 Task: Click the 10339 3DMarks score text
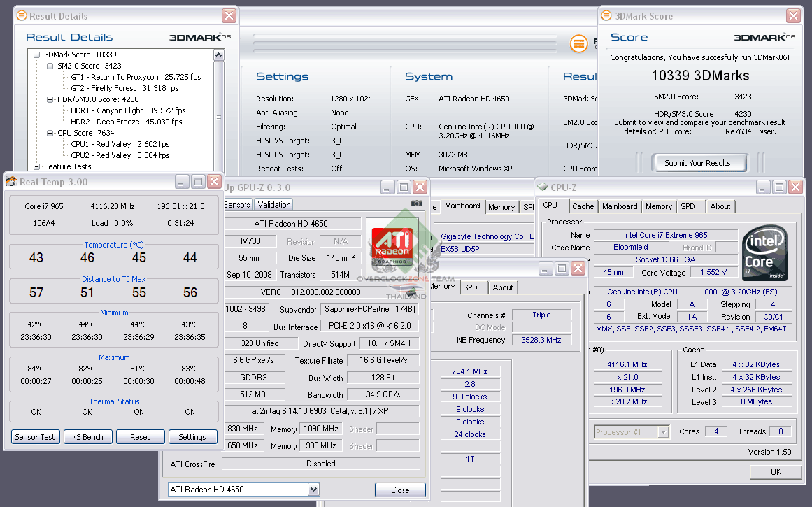[x=700, y=76]
